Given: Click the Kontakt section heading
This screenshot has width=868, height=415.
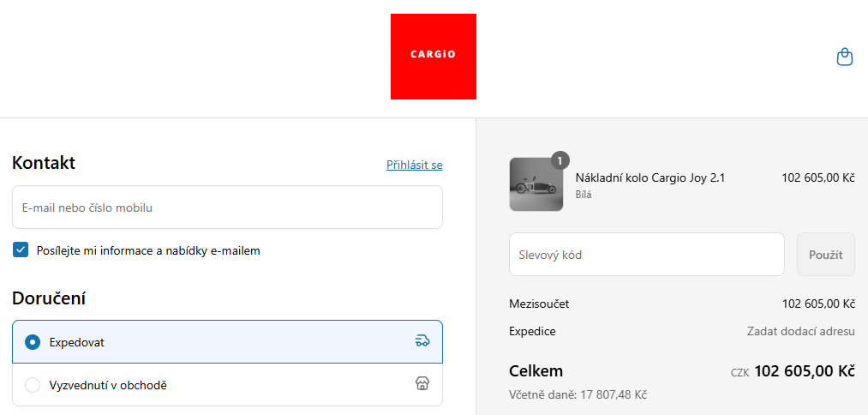Looking at the screenshot, I should (x=44, y=163).
